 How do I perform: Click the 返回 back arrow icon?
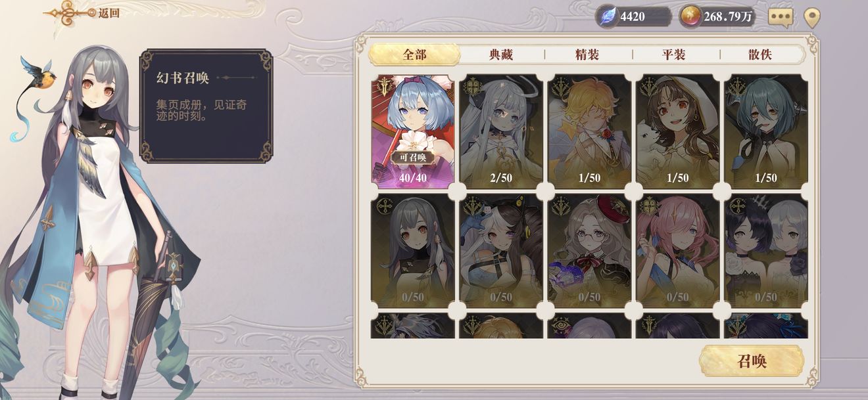click(69, 12)
